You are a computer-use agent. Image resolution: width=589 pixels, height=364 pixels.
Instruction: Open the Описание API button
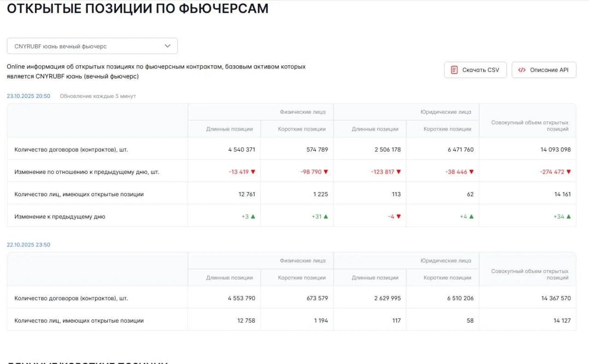[x=544, y=70]
